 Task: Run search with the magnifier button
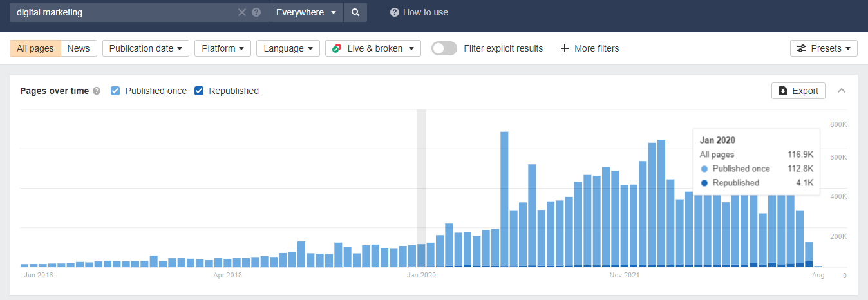click(355, 12)
